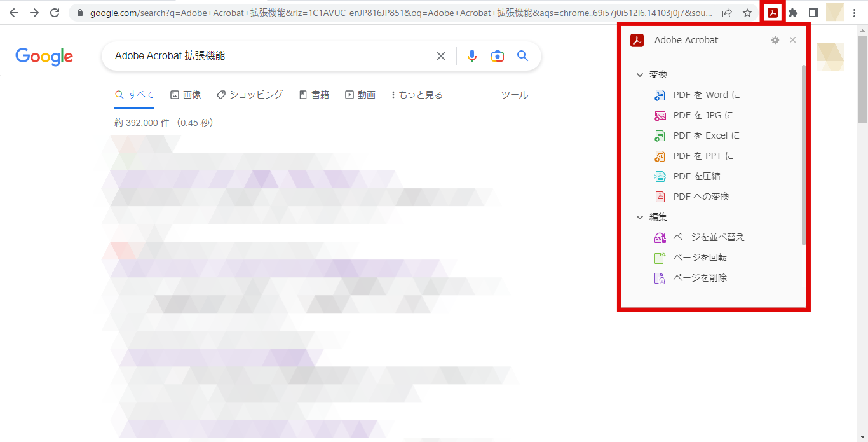Switch to 動画 results tab
Image resolution: width=868 pixels, height=442 pixels.
pyautogui.click(x=360, y=95)
